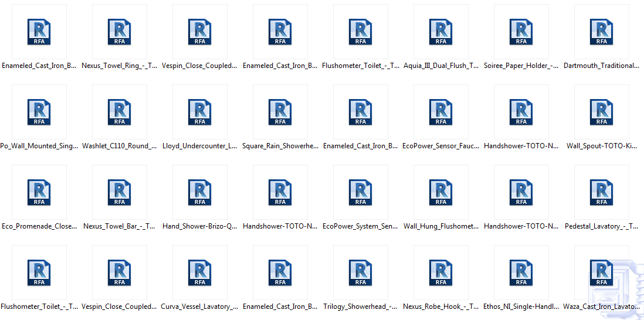The height and width of the screenshot is (320, 644).
Task: Click the Dartmouth_Traditional RFA file icon
Action: click(601, 32)
